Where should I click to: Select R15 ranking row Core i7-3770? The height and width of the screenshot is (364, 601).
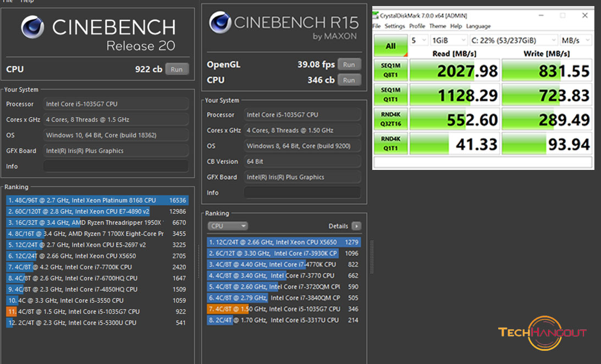[284, 275]
